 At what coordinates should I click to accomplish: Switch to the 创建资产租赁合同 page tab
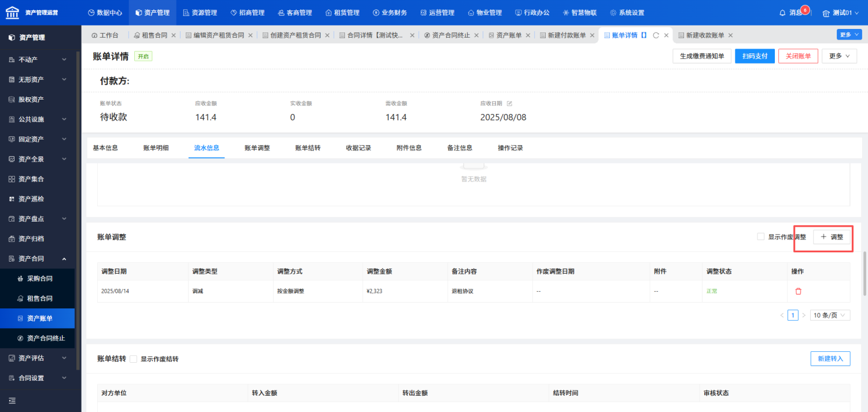291,35
